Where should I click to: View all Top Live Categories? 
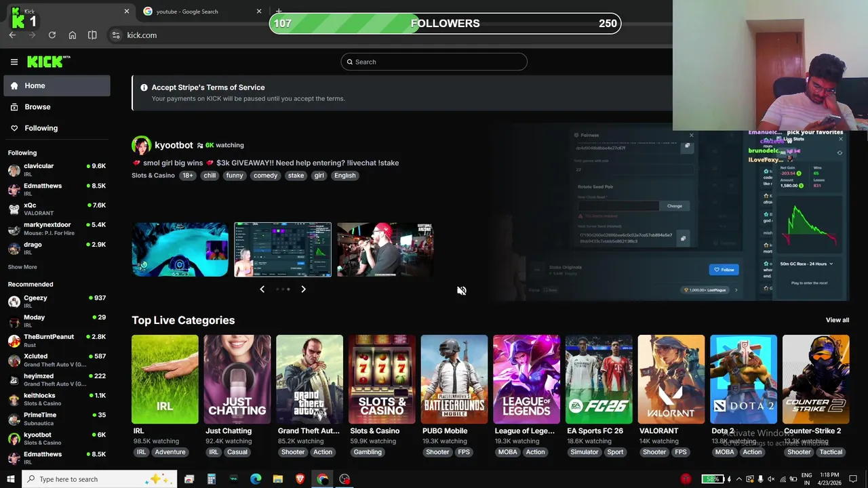tap(837, 320)
